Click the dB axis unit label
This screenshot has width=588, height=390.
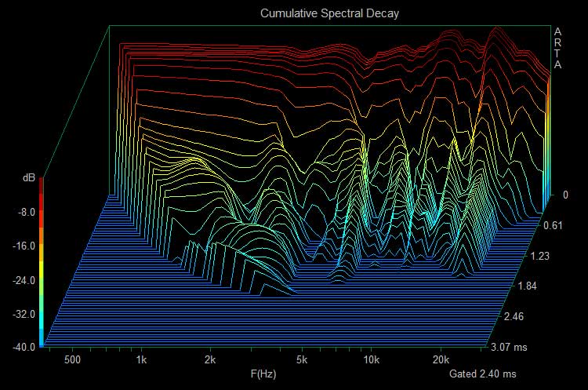[x=30, y=179]
